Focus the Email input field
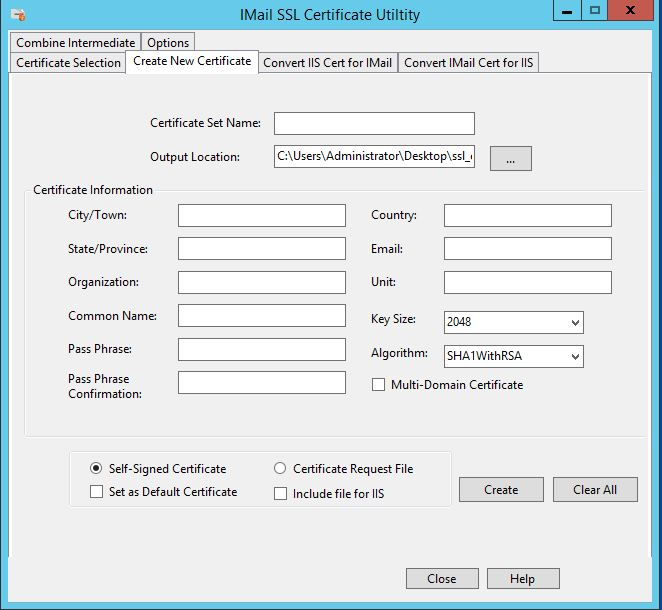This screenshot has width=662, height=610. coord(527,248)
